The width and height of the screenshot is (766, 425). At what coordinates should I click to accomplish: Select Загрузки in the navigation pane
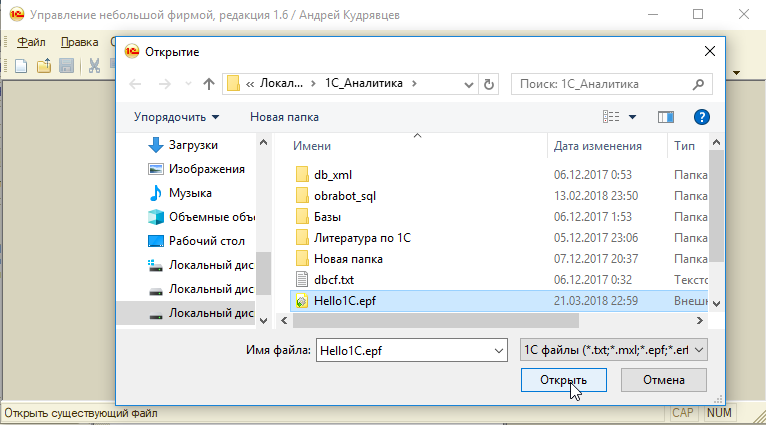193,145
